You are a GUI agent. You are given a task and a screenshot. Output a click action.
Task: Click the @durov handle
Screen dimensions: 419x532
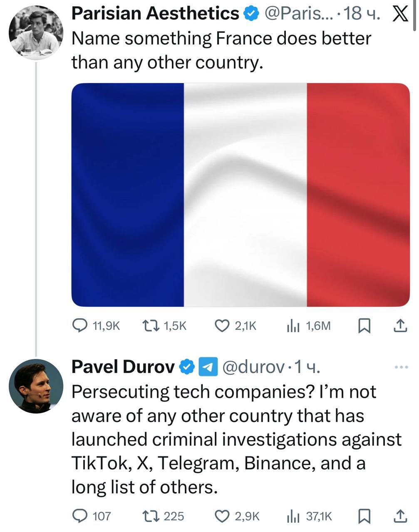[254, 367]
